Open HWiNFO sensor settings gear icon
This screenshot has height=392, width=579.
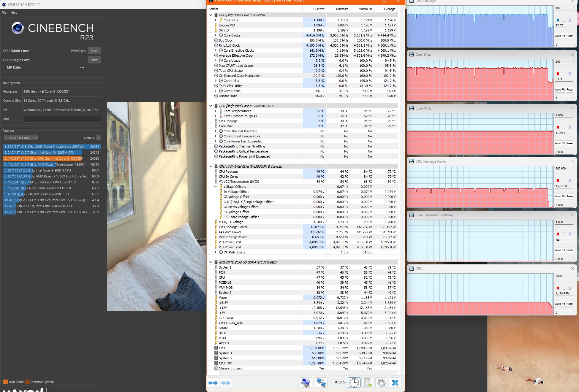tap(381, 383)
